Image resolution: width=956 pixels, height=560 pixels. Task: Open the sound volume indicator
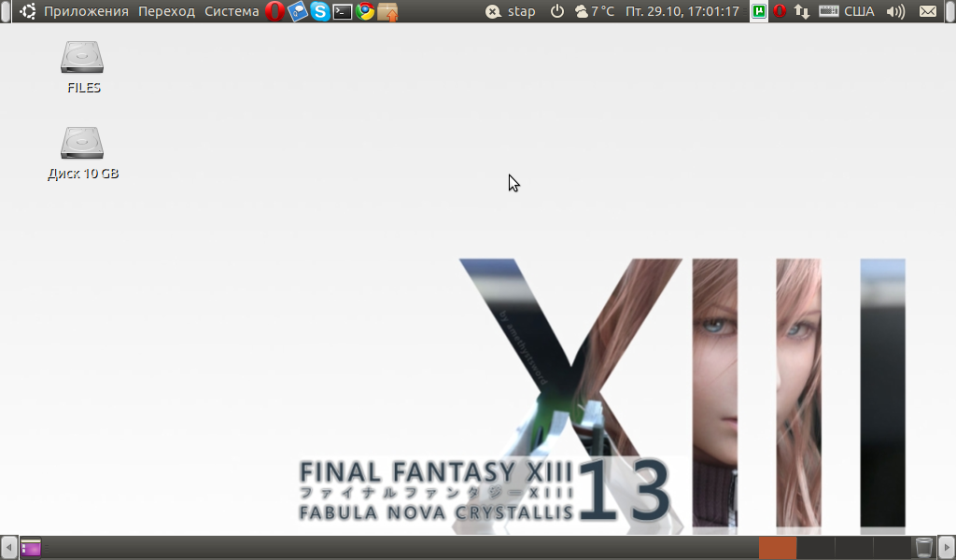point(895,11)
